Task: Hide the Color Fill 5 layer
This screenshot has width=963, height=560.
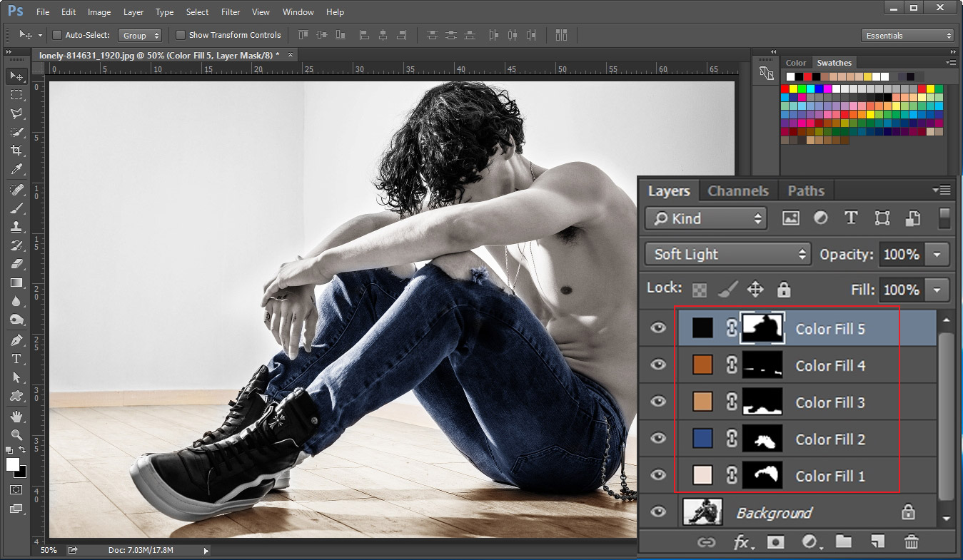Action: (x=658, y=328)
